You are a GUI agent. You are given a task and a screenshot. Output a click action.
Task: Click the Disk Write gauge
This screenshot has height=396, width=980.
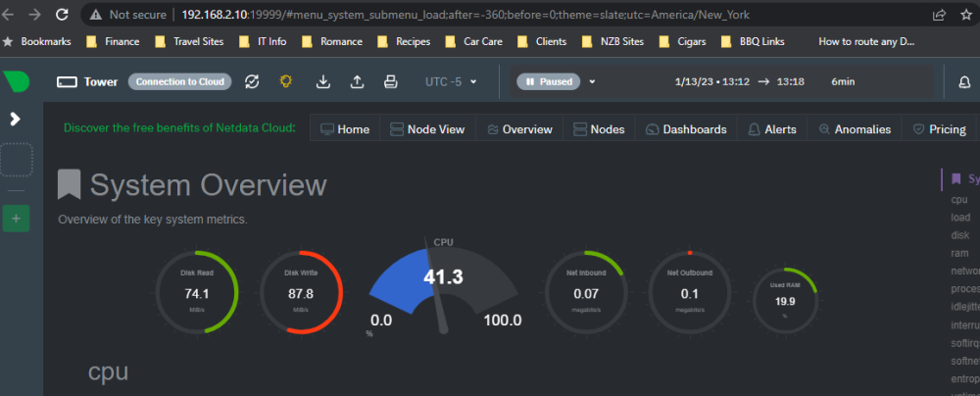pyautogui.click(x=301, y=292)
